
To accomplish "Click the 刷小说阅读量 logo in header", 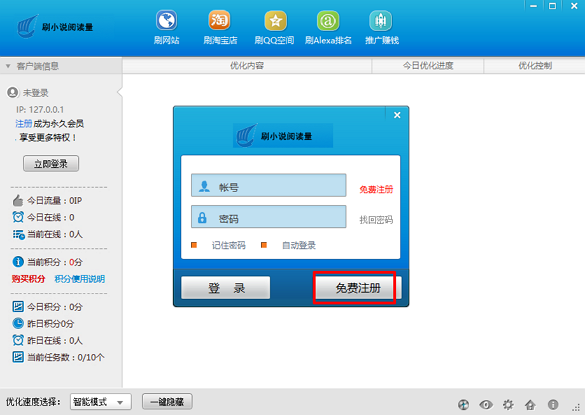I will [55, 26].
